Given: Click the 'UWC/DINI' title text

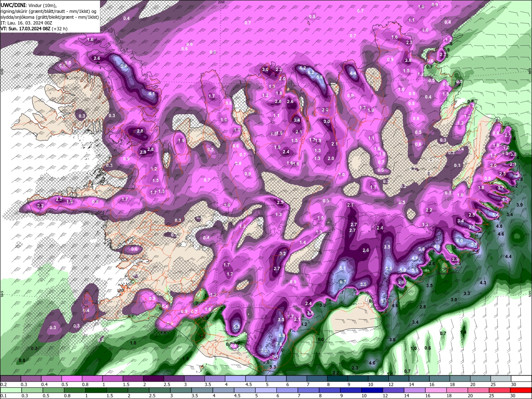Looking at the screenshot, I should 14,5.
